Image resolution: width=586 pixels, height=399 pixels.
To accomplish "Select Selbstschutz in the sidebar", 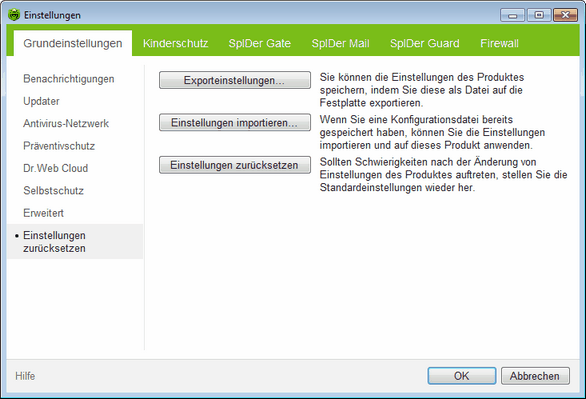I will coord(53,191).
